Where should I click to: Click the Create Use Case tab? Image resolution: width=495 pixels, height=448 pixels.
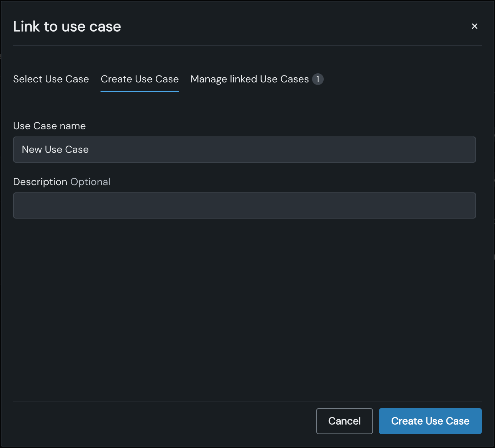(x=140, y=79)
